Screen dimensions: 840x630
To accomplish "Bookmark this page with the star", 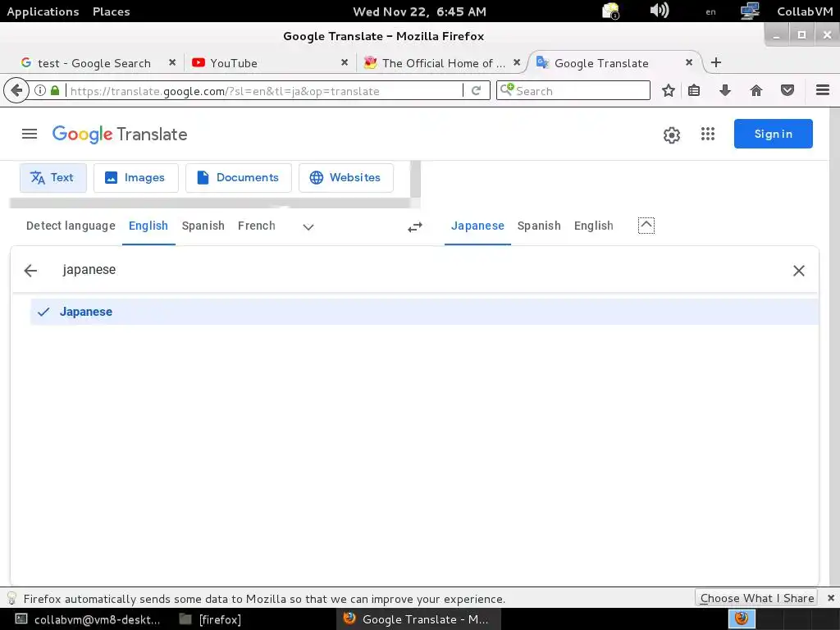I will pos(668,90).
